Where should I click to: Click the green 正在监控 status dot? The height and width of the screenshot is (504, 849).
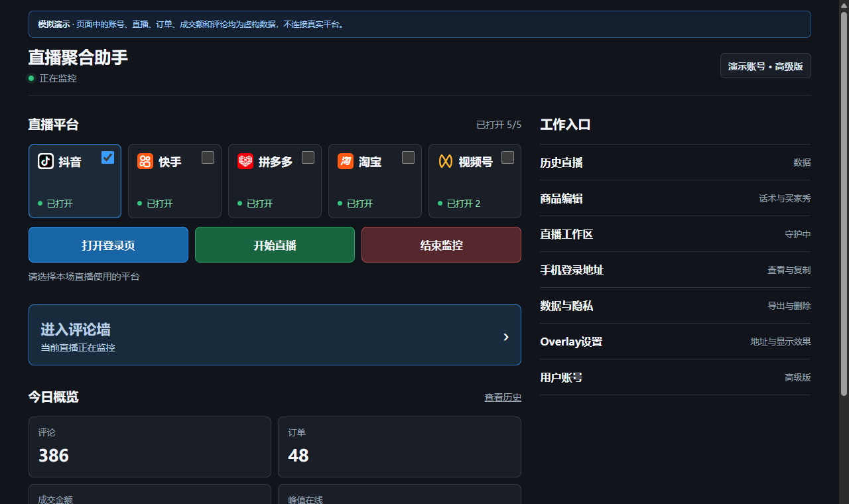pyautogui.click(x=31, y=78)
